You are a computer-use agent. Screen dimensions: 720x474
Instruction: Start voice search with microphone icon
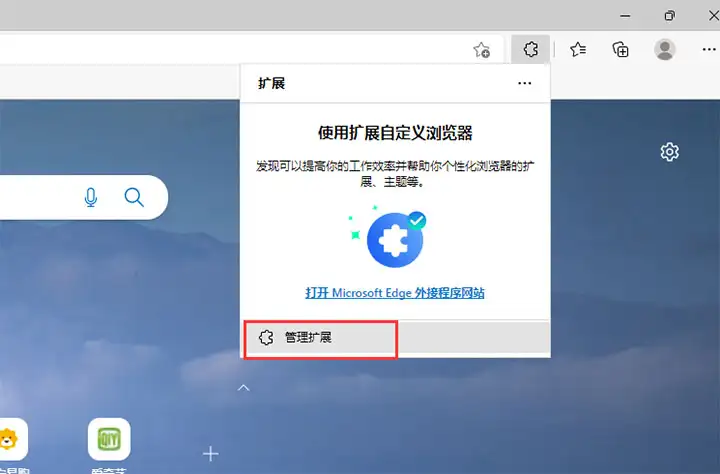(x=91, y=197)
